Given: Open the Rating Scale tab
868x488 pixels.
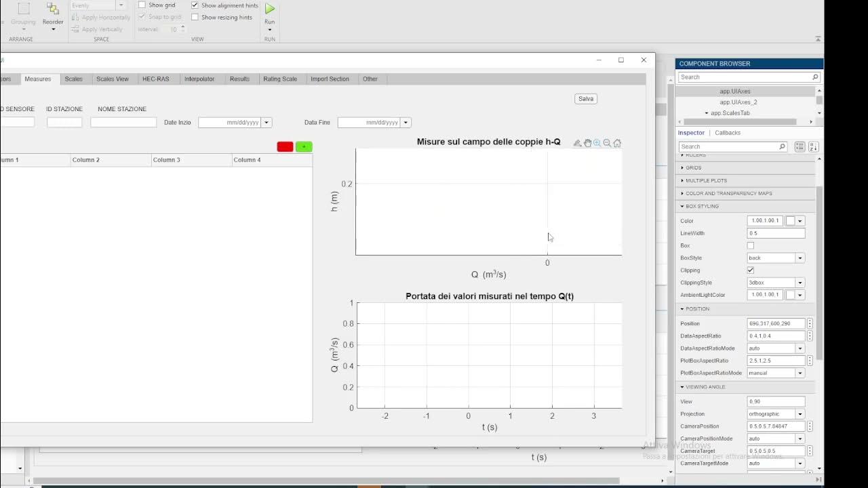Looking at the screenshot, I should pos(280,79).
